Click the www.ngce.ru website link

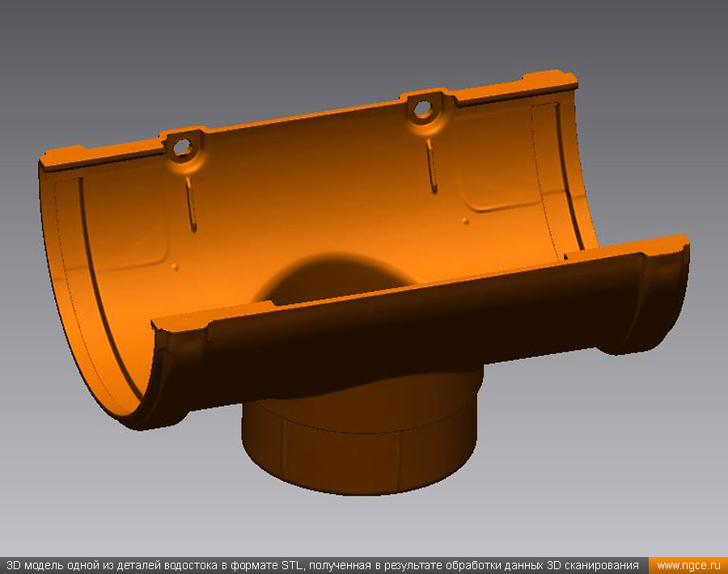click(x=688, y=566)
